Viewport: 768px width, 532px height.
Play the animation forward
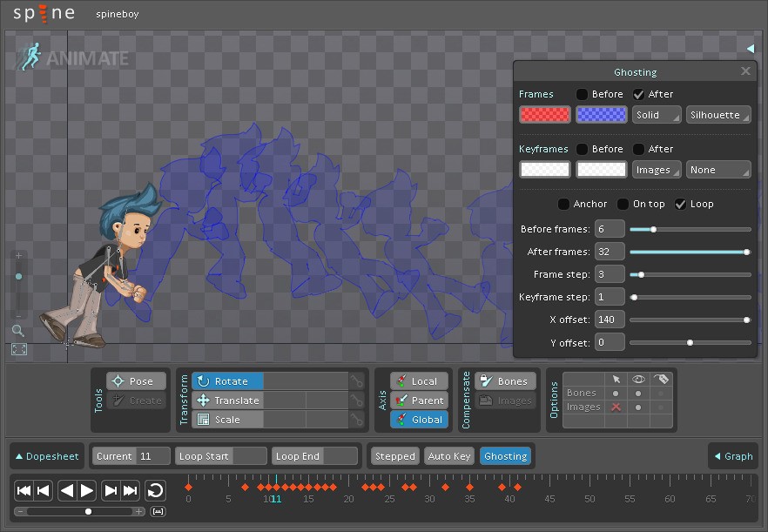point(87,491)
